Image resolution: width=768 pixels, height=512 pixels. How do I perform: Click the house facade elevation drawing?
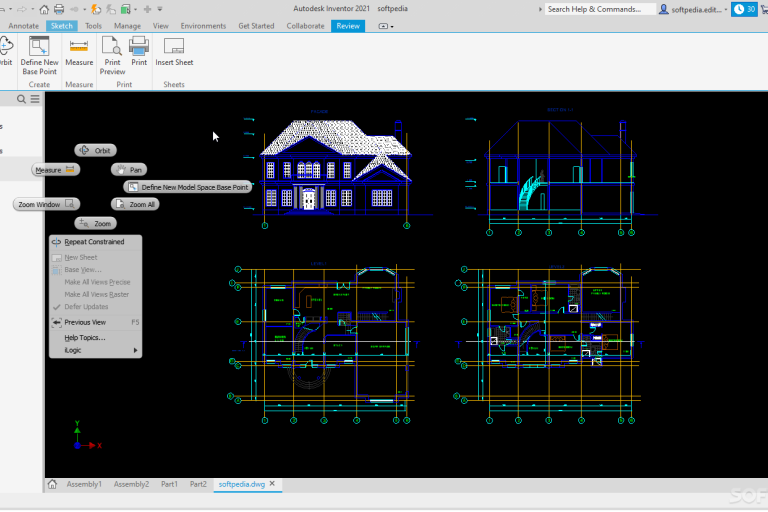point(336,169)
